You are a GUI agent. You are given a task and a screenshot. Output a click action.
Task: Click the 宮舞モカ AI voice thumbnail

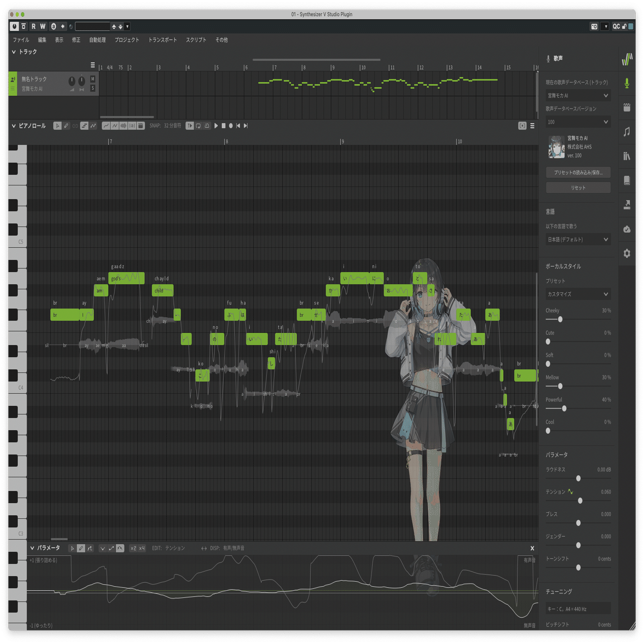(556, 147)
